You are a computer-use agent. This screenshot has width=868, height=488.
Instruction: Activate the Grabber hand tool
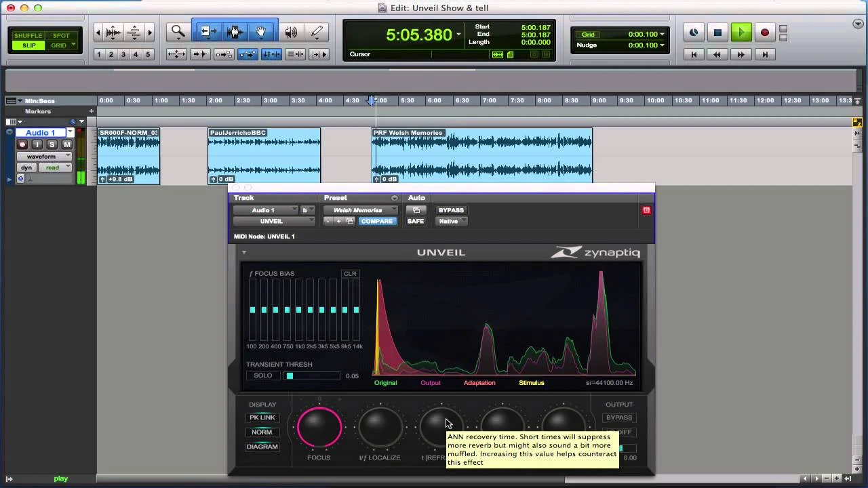click(262, 31)
